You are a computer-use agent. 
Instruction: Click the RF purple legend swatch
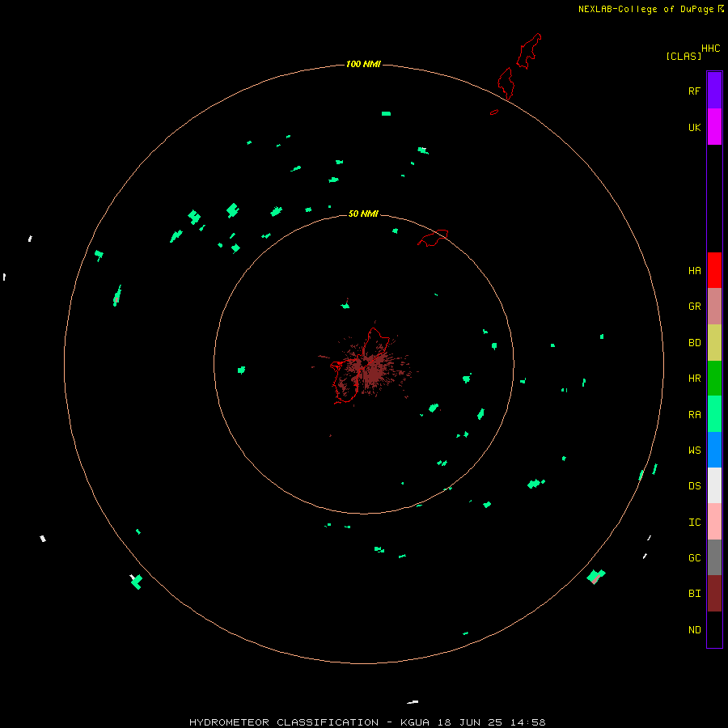[714, 91]
